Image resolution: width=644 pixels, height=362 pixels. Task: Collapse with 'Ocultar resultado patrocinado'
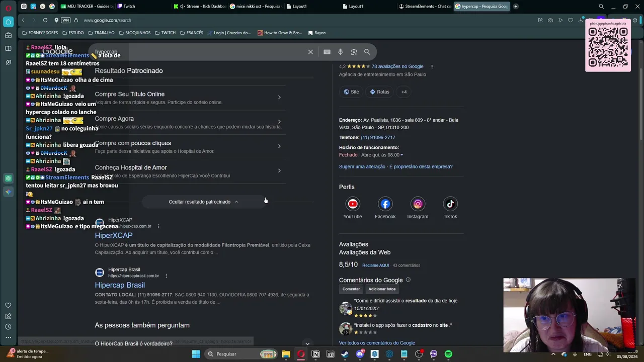click(203, 202)
